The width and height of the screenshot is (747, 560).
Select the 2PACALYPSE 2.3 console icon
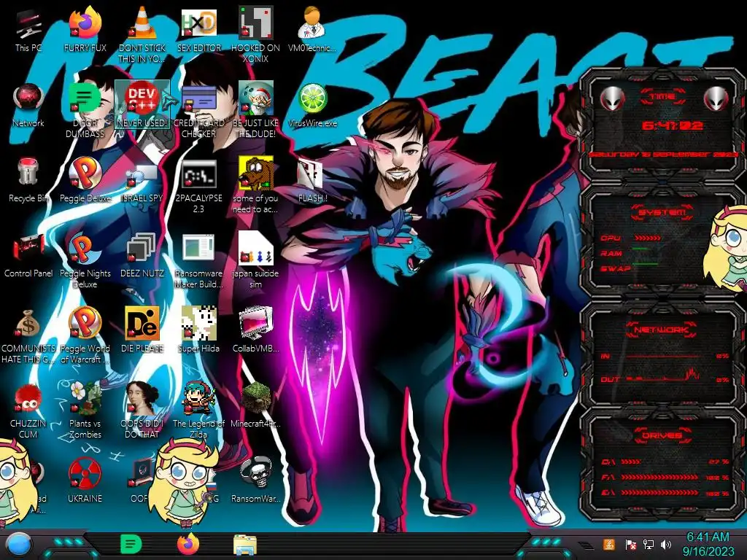[x=198, y=186]
